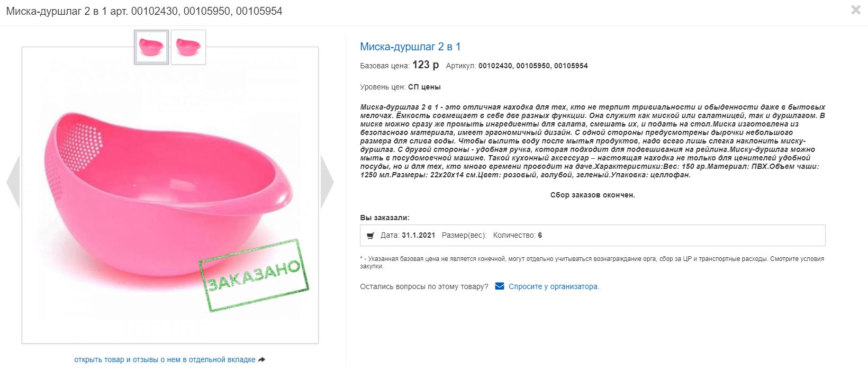Click the envelope icon near organizer question
Viewport: 868px width, 369px height.
(500, 286)
